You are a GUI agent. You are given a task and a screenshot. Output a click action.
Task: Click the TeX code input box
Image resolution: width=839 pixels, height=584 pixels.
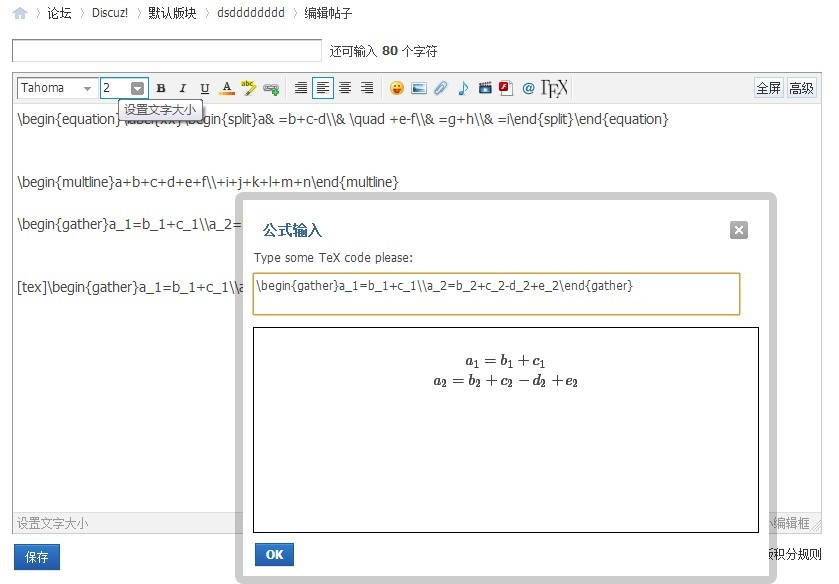[497, 294]
